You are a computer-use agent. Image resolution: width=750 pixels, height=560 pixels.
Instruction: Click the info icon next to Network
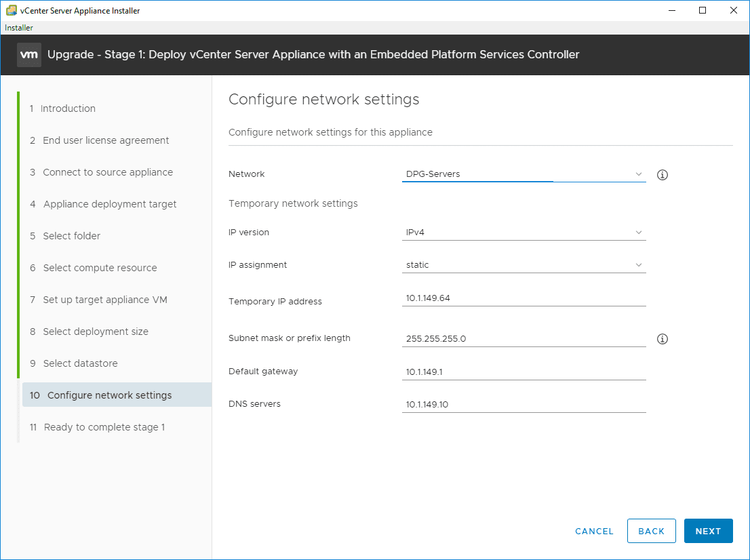click(x=663, y=175)
